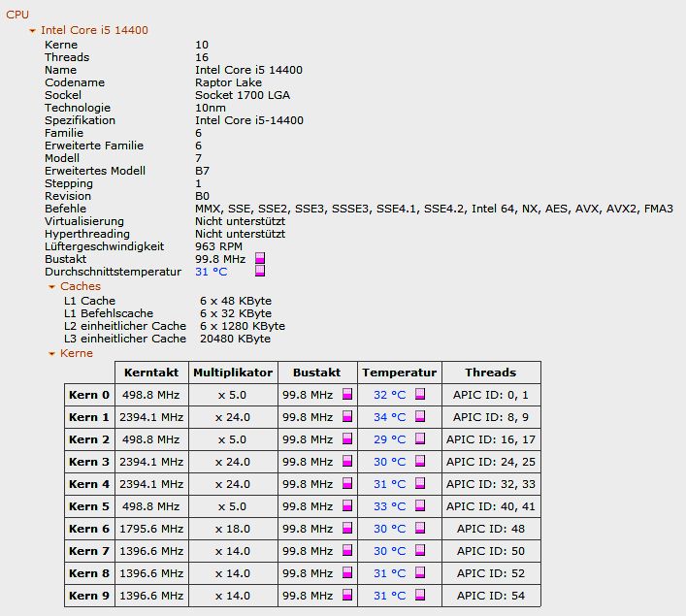This screenshot has width=686, height=616.
Task: Select the Kern 9 row label
Action: pos(89,596)
